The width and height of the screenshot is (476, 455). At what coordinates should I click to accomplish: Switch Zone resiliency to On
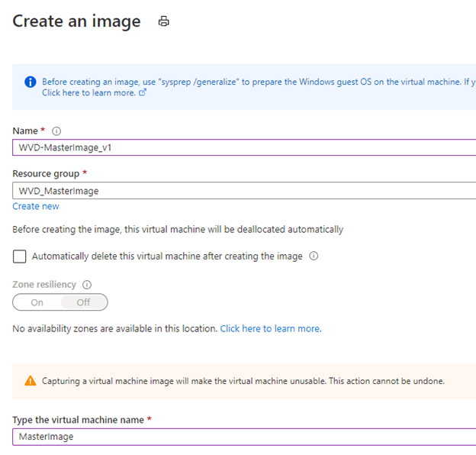[37, 302]
